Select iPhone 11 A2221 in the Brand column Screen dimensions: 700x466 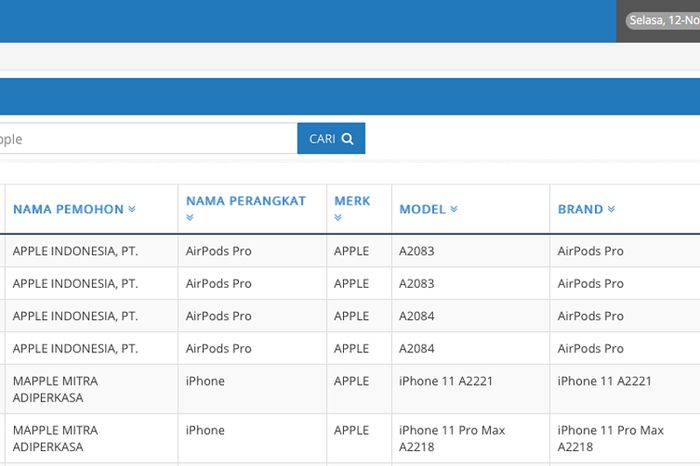604,381
